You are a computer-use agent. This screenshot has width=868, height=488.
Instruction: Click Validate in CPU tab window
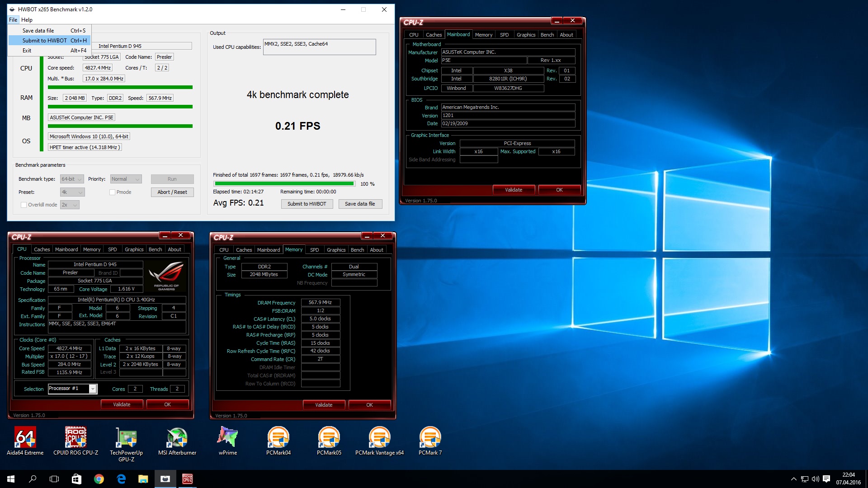(122, 404)
